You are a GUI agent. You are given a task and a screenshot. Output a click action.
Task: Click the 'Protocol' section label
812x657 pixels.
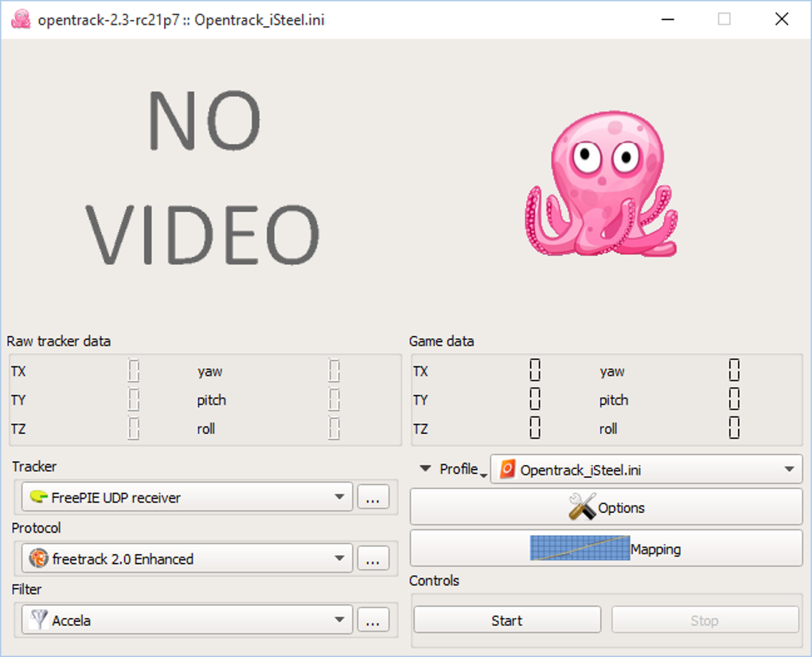[x=37, y=527]
